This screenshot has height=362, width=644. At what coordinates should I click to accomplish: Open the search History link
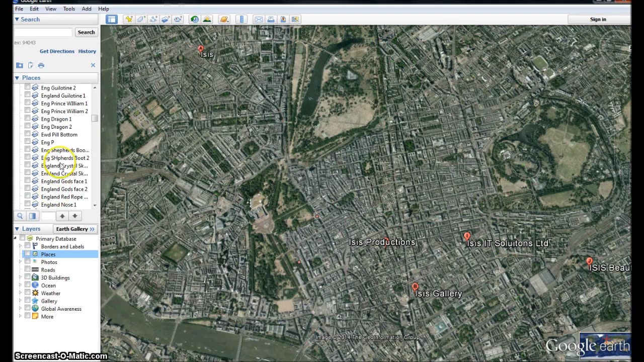pyautogui.click(x=87, y=51)
